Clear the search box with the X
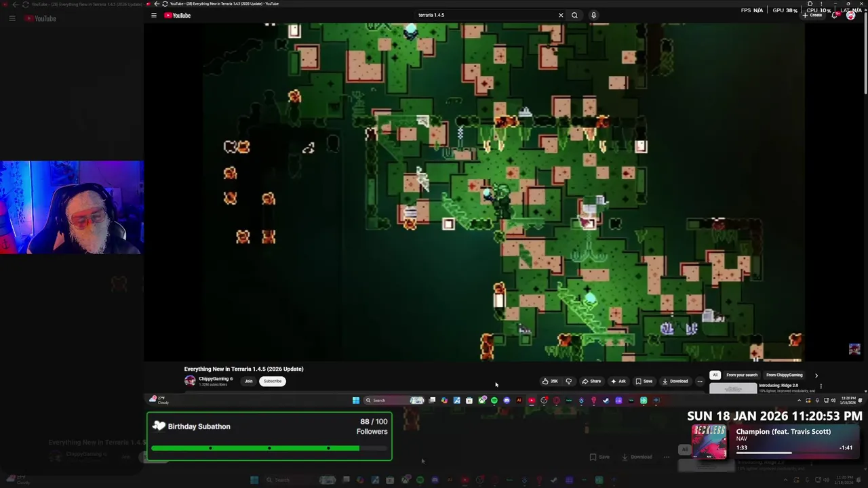 point(561,15)
